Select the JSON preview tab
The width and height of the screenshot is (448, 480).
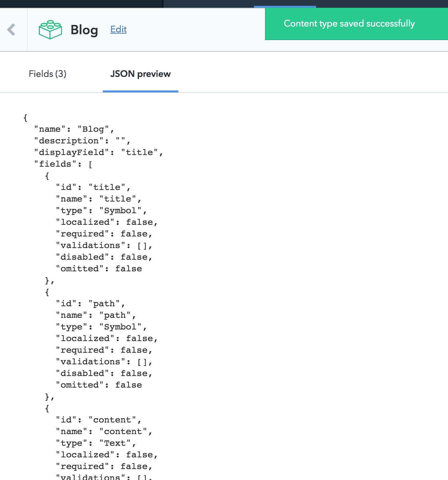pos(140,74)
